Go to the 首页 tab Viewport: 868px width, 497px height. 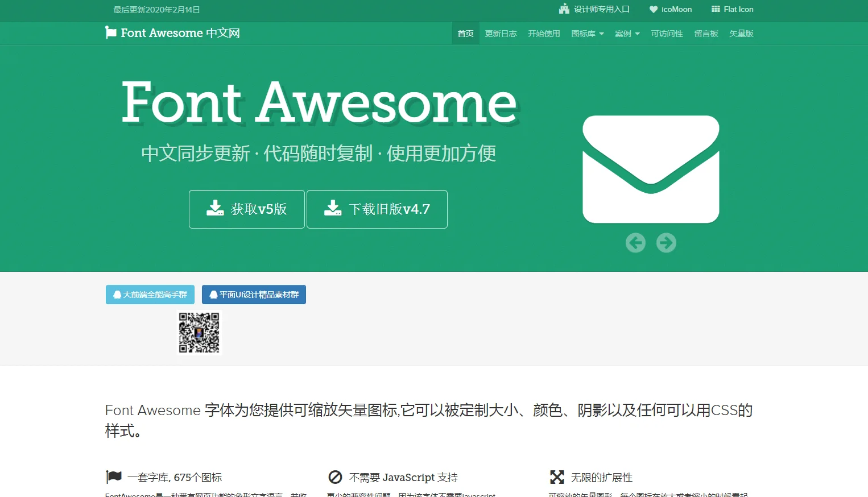466,34
